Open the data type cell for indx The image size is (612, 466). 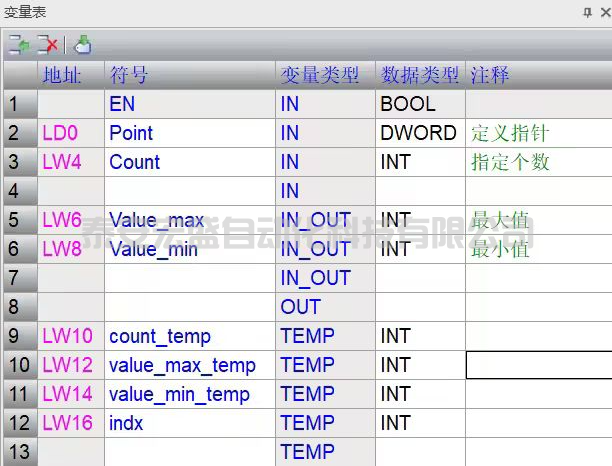coord(420,424)
